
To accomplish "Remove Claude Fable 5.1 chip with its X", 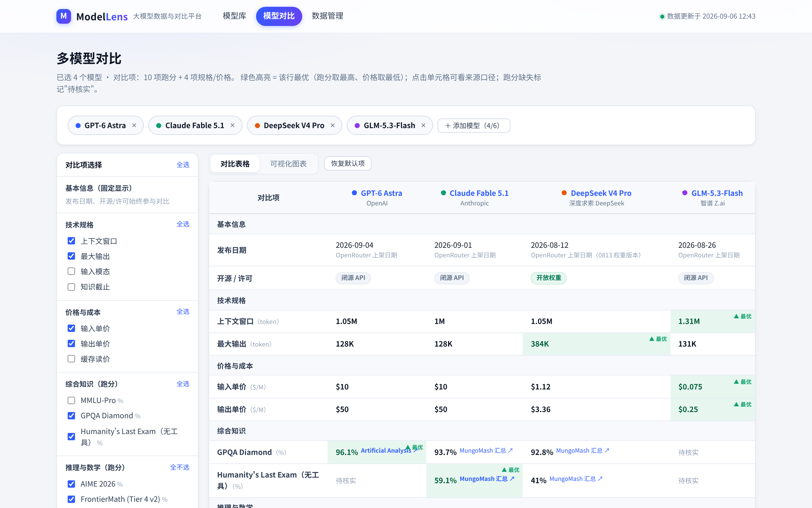I will pyautogui.click(x=233, y=125).
